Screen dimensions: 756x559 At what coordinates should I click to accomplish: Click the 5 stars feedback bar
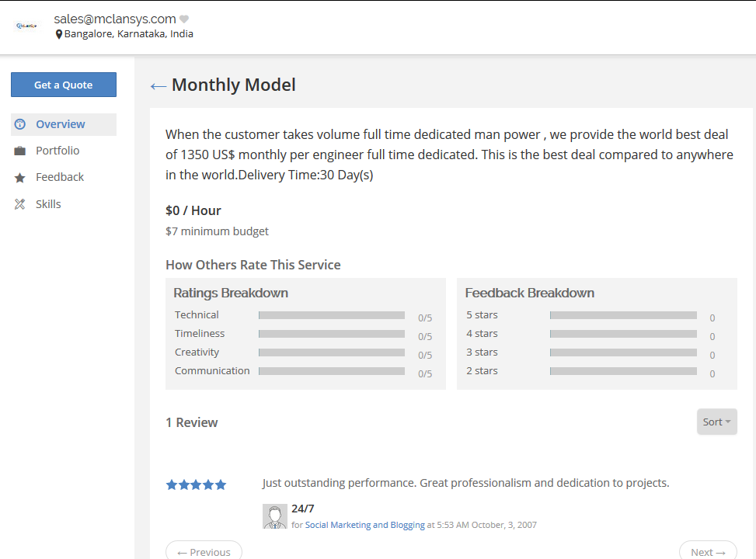623,315
